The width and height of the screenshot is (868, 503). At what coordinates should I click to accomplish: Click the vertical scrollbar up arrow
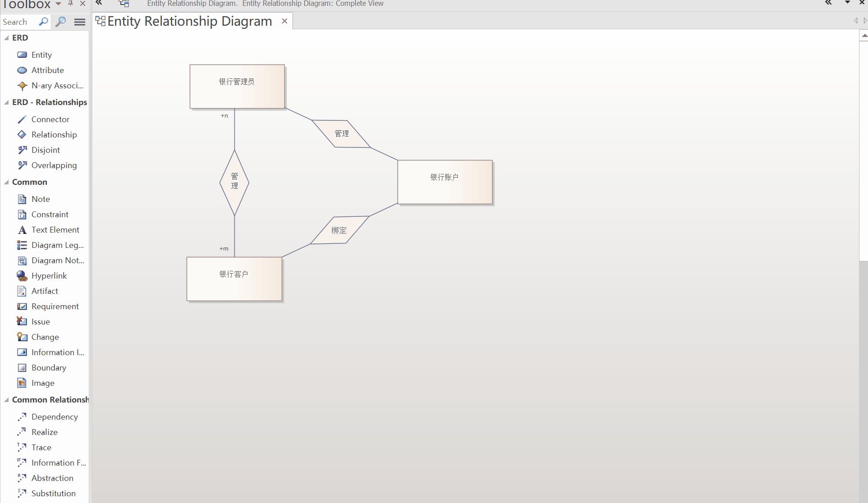[x=863, y=35]
